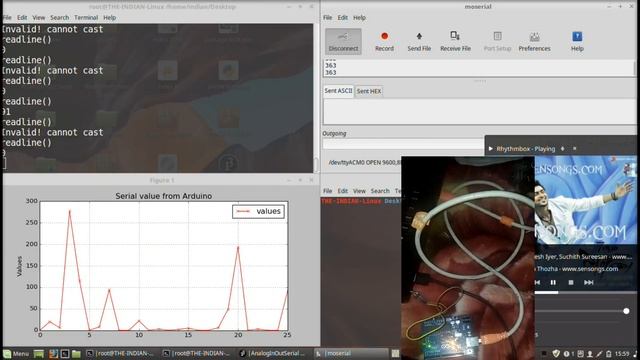Open the View menu in top-left terminal

pos(39,18)
